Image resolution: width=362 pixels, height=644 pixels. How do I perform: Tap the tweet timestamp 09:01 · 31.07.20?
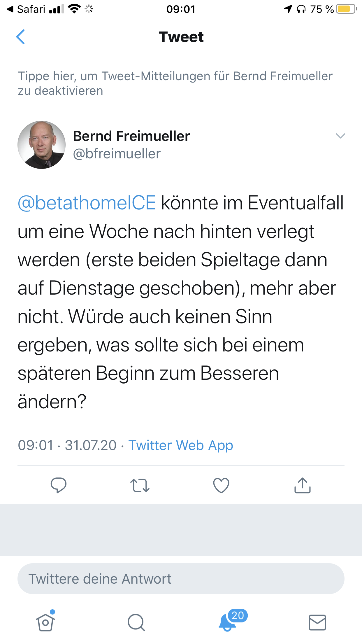[67, 445]
